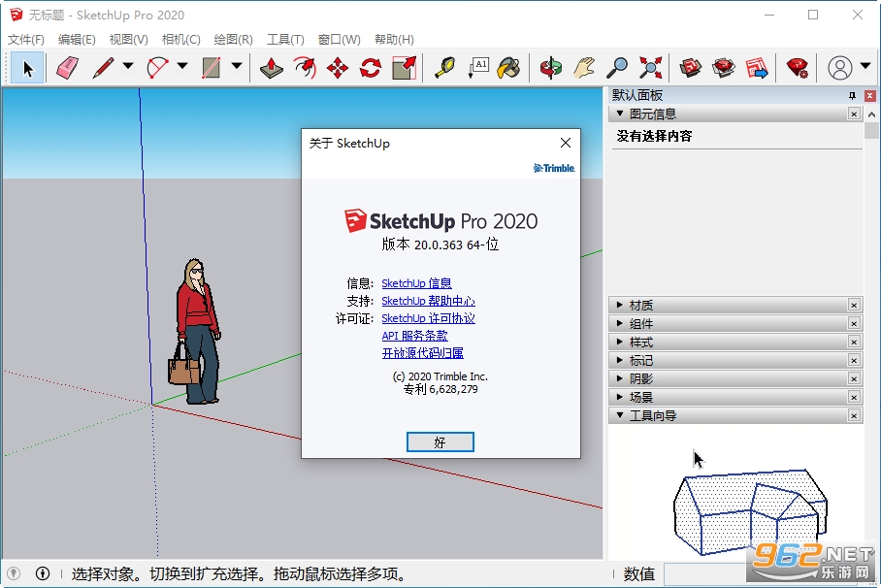Image resolution: width=881 pixels, height=588 pixels.
Task: Open the 绘图(R) menu
Action: pyautogui.click(x=233, y=40)
